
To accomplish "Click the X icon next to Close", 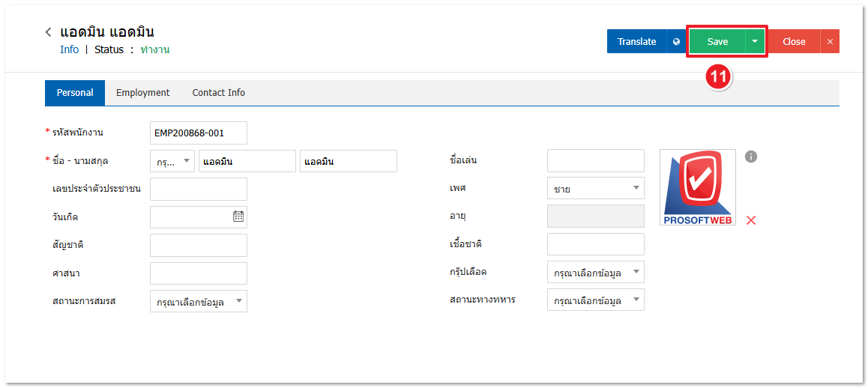I will tap(830, 42).
